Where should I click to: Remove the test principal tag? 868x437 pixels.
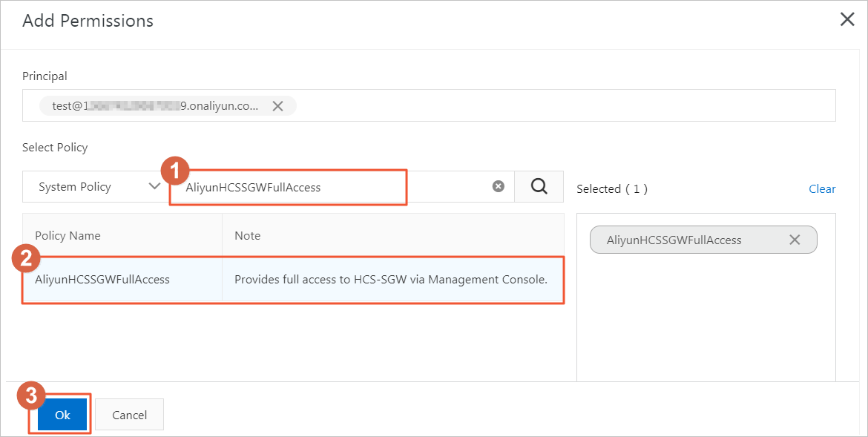[x=278, y=106]
